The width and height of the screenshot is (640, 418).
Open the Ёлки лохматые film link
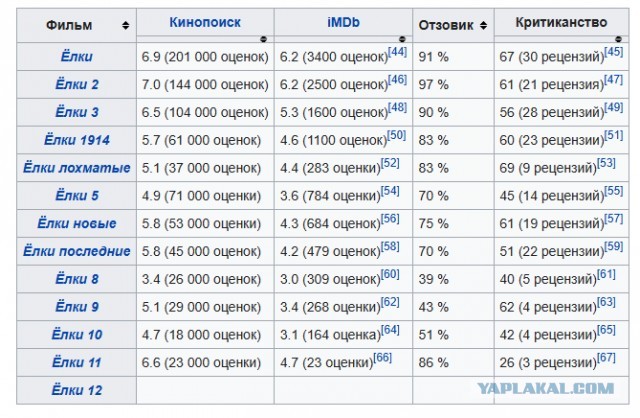(x=76, y=163)
